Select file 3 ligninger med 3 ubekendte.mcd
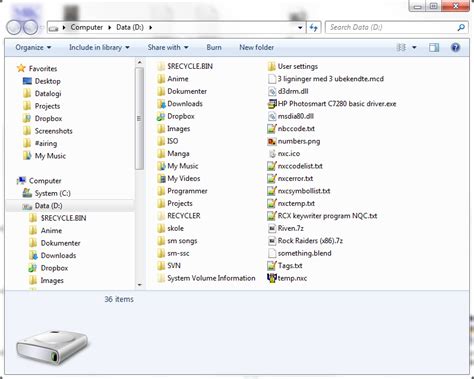 pyautogui.click(x=326, y=79)
